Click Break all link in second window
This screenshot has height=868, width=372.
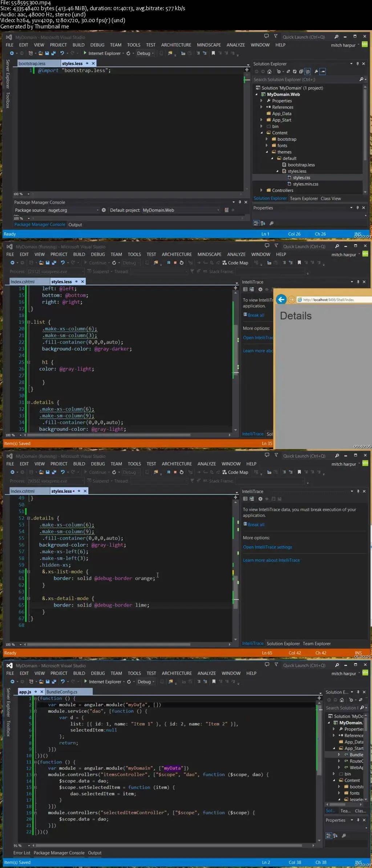(x=256, y=315)
